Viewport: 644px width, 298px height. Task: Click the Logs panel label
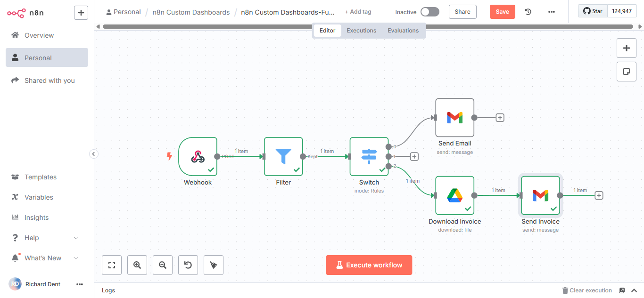tap(108, 290)
